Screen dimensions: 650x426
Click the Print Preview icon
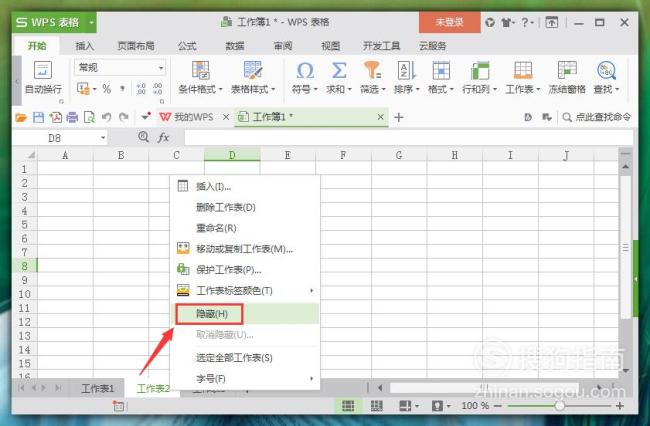pyautogui.click(x=89, y=117)
